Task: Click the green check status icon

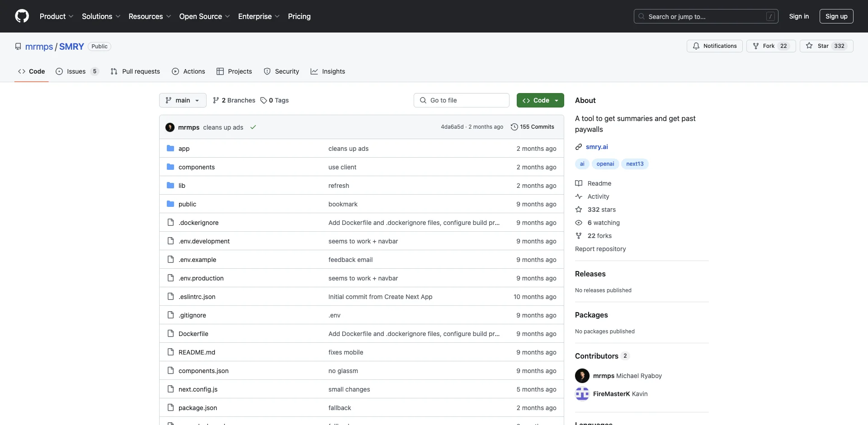Action: (253, 127)
